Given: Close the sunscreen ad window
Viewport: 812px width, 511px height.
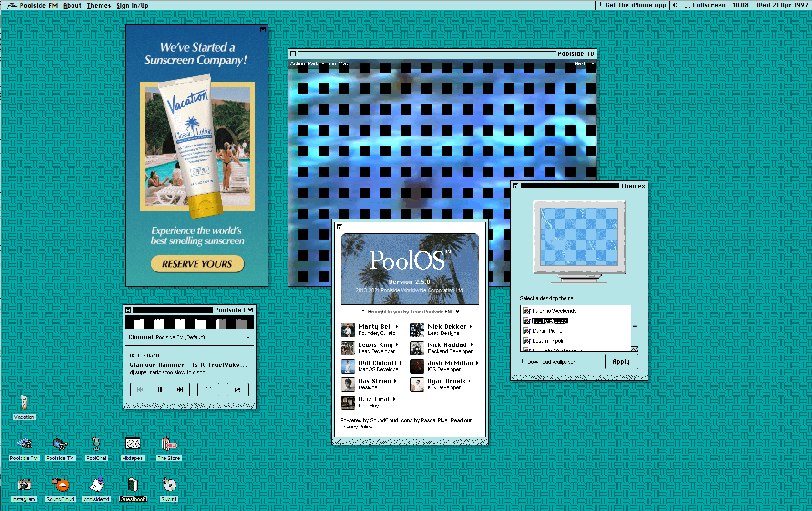Looking at the screenshot, I should coord(263,30).
